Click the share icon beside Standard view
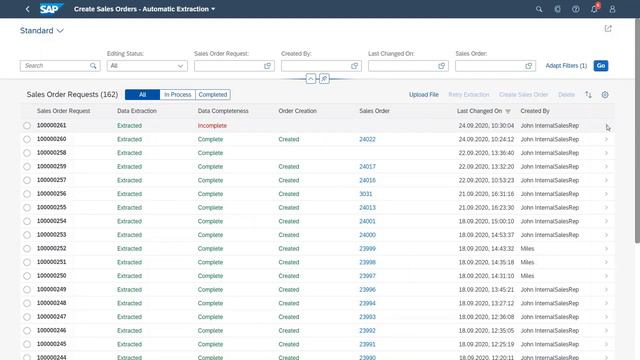The width and height of the screenshot is (640, 360). [608, 29]
